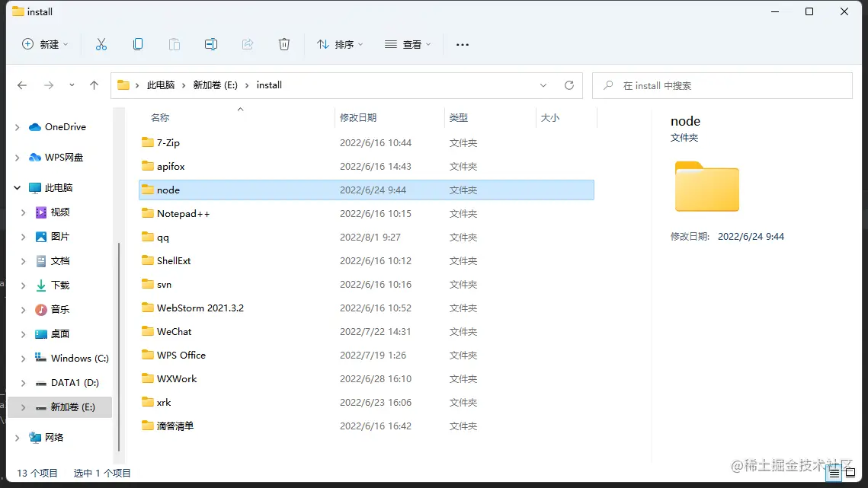Click the Cut scissors icon
The image size is (868, 488).
point(101,44)
